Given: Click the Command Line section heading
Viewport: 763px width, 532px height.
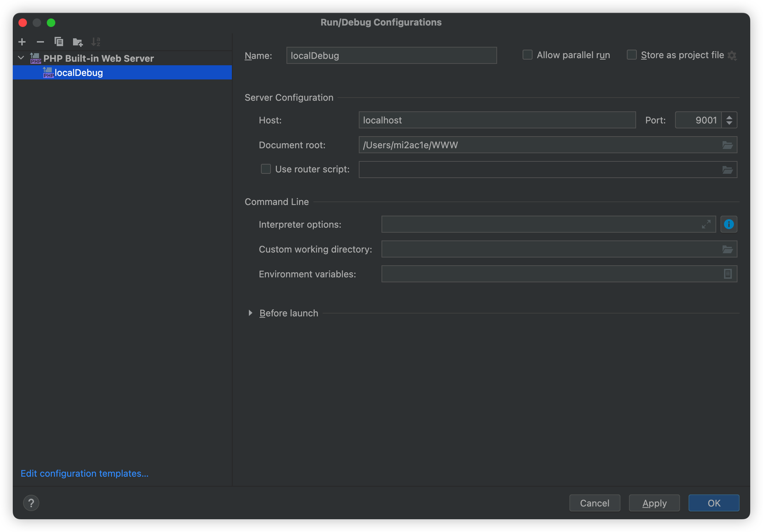Looking at the screenshot, I should click(x=277, y=202).
